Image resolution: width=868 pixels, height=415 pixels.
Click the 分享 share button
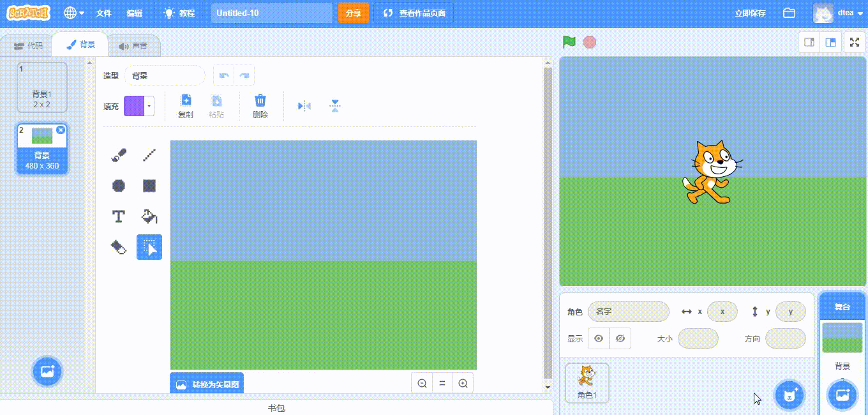354,13
